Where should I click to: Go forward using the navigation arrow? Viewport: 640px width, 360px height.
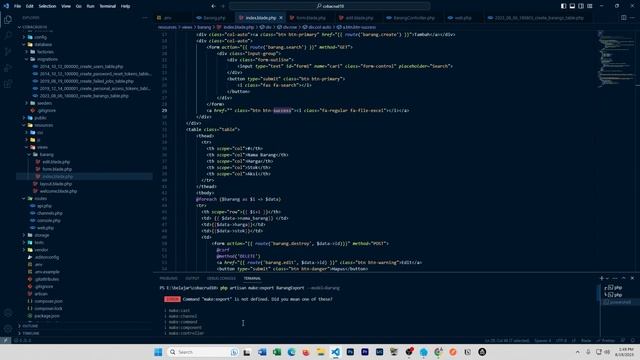tap(223, 6)
